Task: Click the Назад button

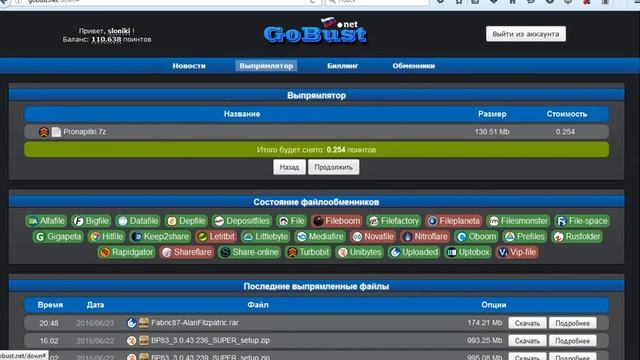Action: coord(289,167)
